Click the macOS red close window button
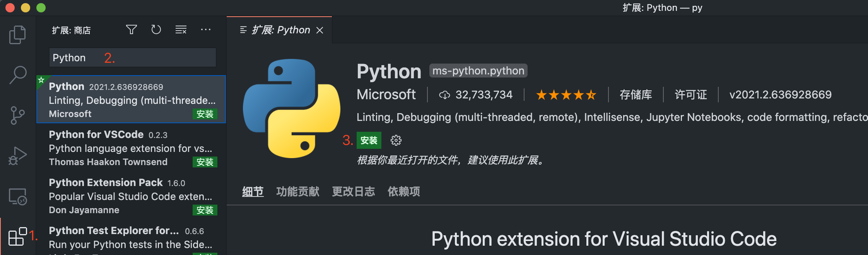The height and width of the screenshot is (255, 868). pyautogui.click(x=10, y=8)
